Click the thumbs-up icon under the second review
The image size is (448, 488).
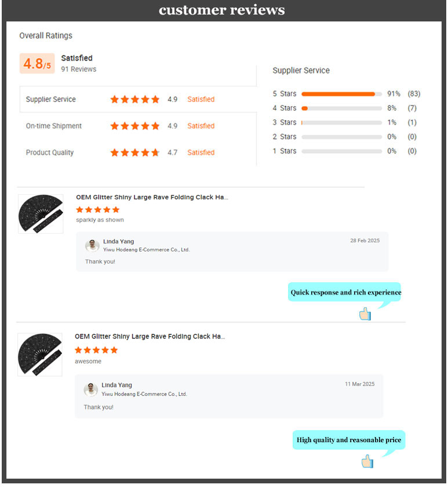pos(367,461)
